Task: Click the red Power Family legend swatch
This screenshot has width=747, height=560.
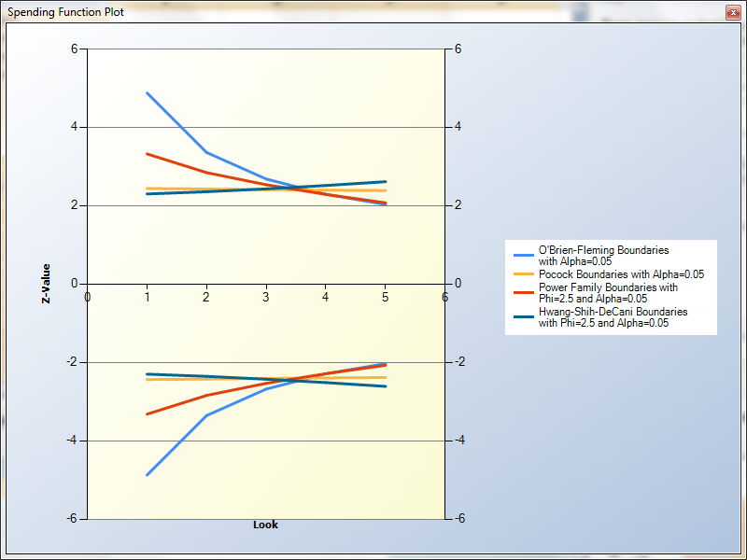Action: 524,294
